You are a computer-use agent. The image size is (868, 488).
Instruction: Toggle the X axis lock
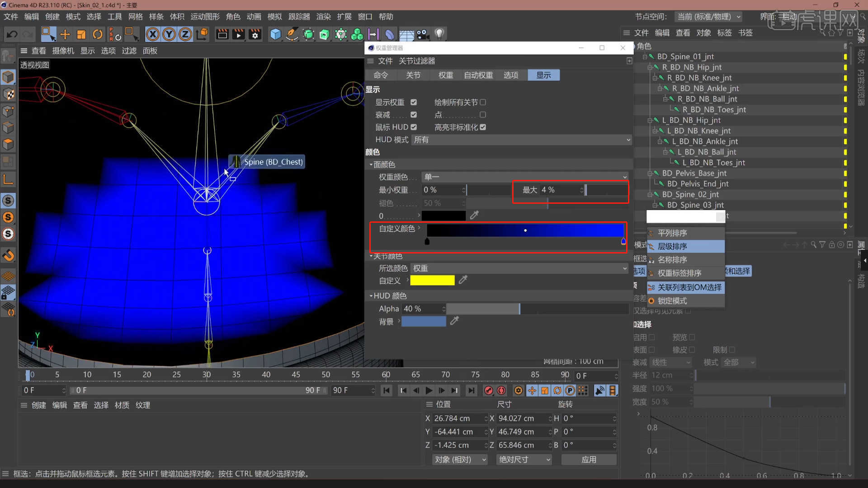pos(153,34)
